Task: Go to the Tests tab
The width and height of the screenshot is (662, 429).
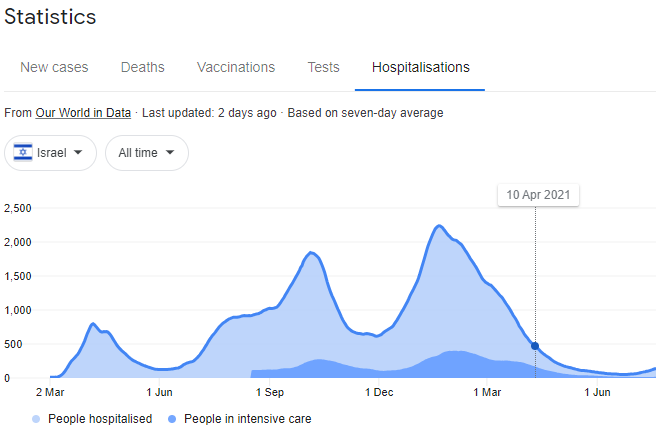Action: pyautogui.click(x=323, y=68)
